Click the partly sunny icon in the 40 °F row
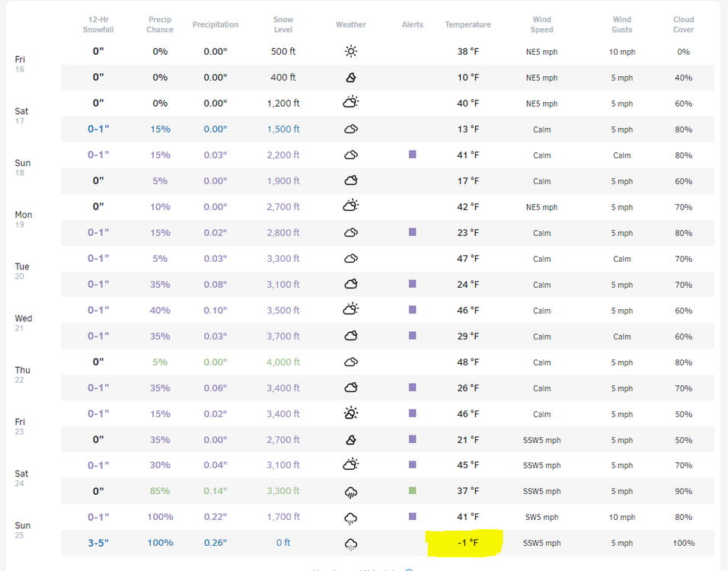This screenshot has height=571, width=728. coord(350,103)
